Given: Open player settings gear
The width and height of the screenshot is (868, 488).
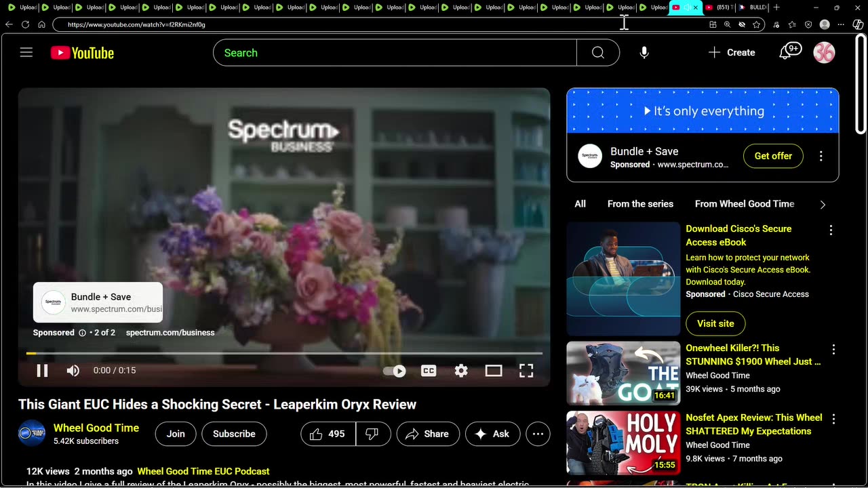Looking at the screenshot, I should (x=461, y=371).
